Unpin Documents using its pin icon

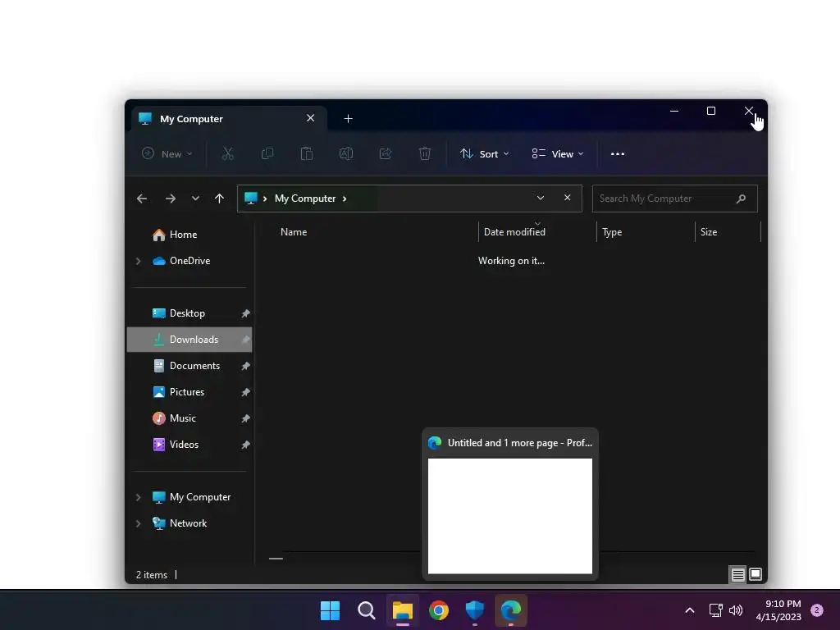tap(245, 366)
